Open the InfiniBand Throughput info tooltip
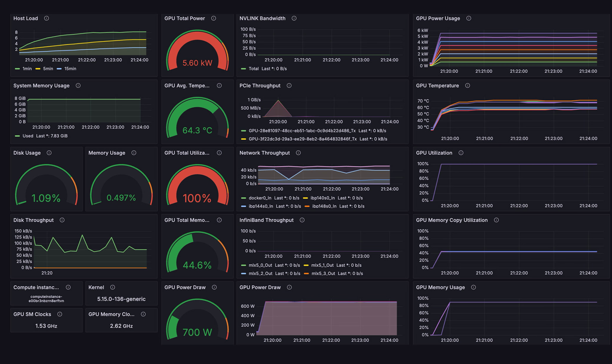612x364 pixels. (302, 220)
